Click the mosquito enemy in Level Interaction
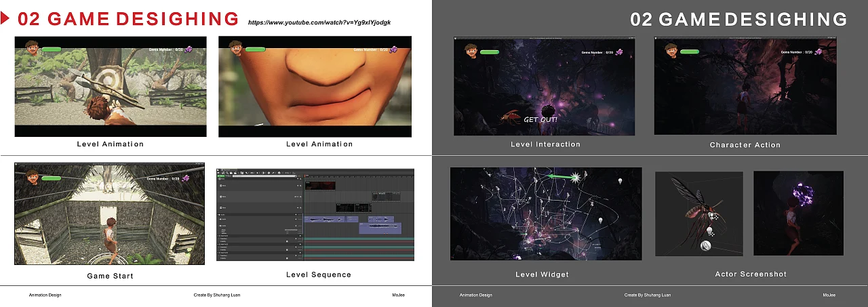Screen dimensions: 868x307 (511, 117)
